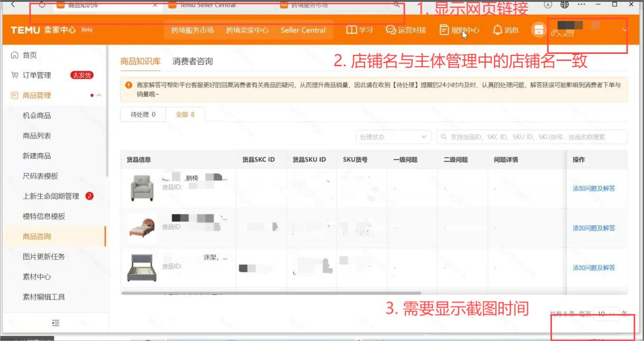644x341 pixels.
Task: Click the search magnifier in filter box
Action: coord(444,137)
